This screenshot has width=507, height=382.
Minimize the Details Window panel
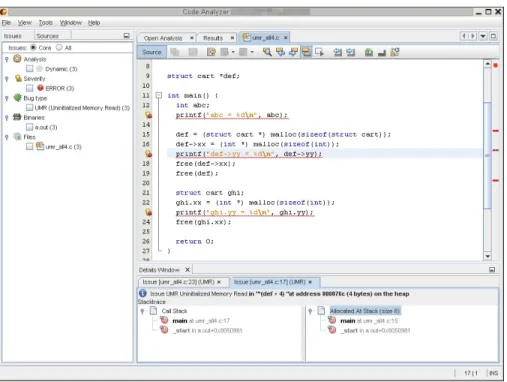point(492,270)
